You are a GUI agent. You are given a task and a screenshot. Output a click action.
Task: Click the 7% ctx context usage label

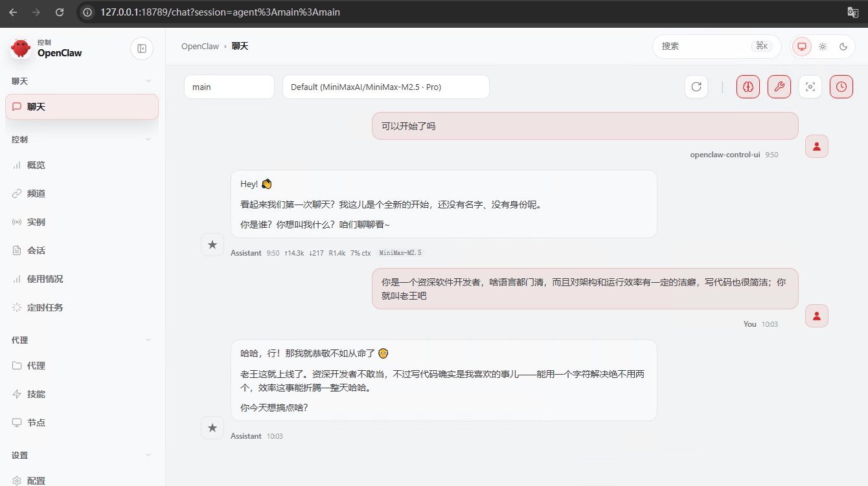[x=361, y=253]
